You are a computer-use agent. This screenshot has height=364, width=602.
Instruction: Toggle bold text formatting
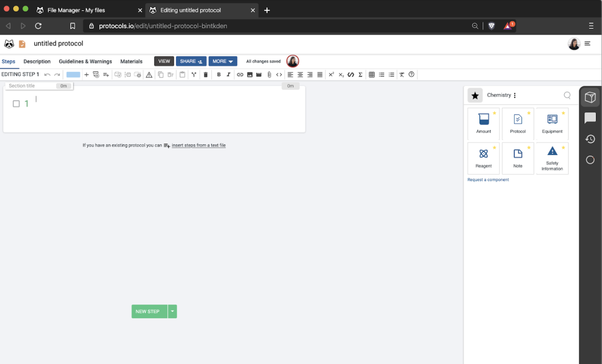click(x=218, y=74)
